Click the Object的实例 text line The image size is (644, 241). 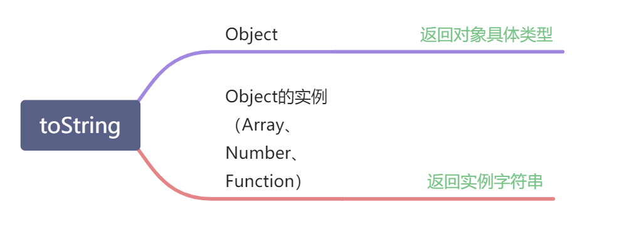[276, 97]
